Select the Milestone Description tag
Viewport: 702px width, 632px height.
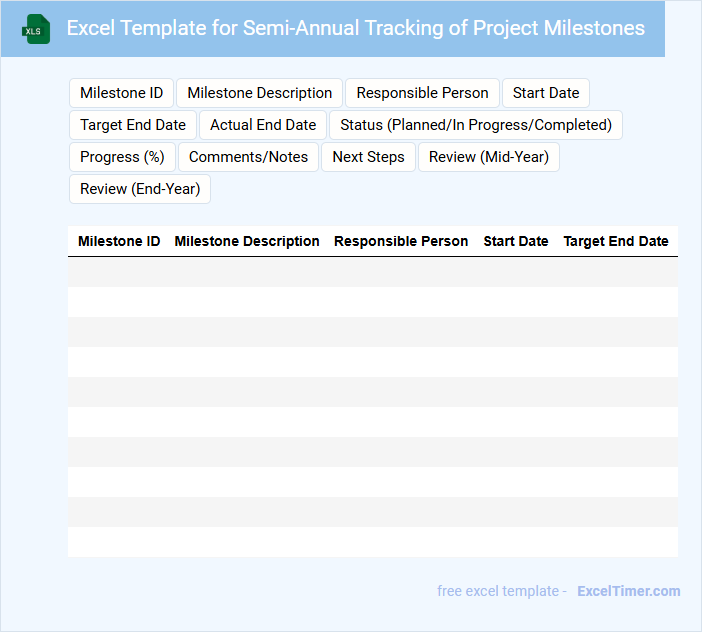click(260, 93)
